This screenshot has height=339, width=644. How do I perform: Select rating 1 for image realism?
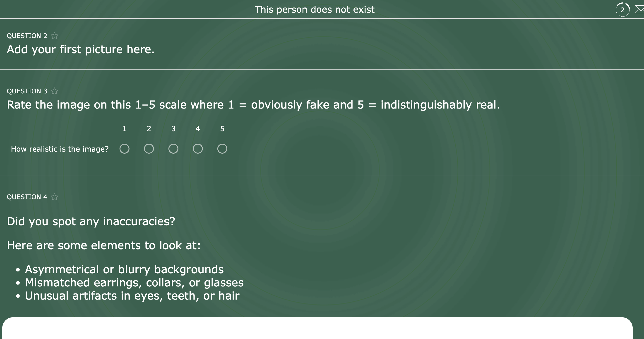(x=124, y=149)
